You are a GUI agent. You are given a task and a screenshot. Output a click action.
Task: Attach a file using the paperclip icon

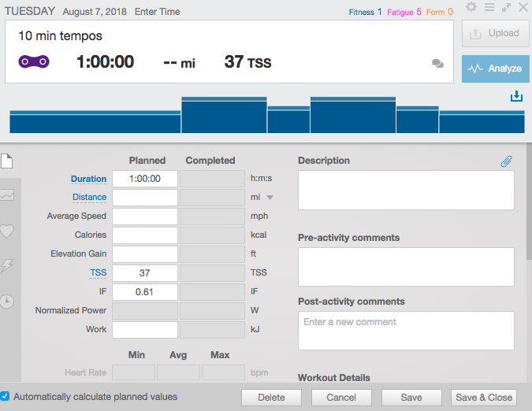pyautogui.click(x=507, y=161)
